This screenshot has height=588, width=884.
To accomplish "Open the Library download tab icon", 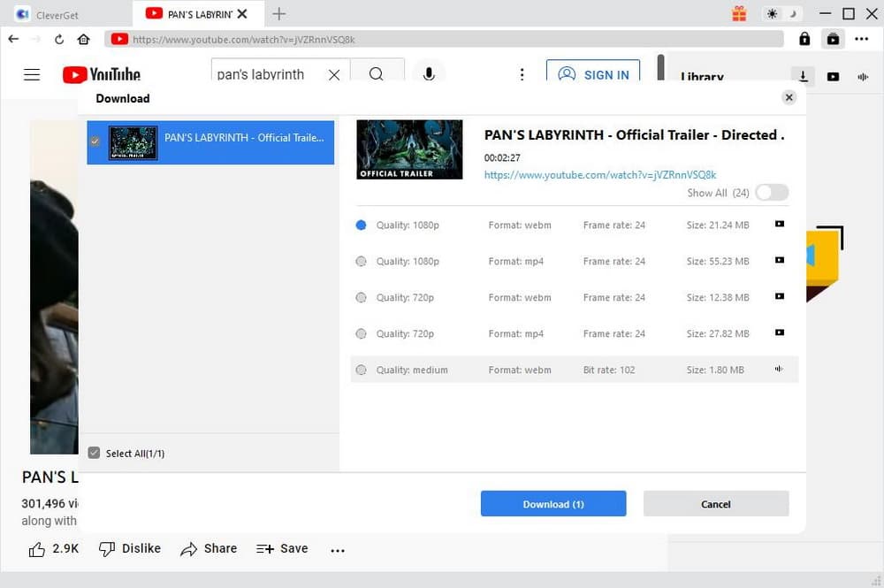I will [x=803, y=77].
